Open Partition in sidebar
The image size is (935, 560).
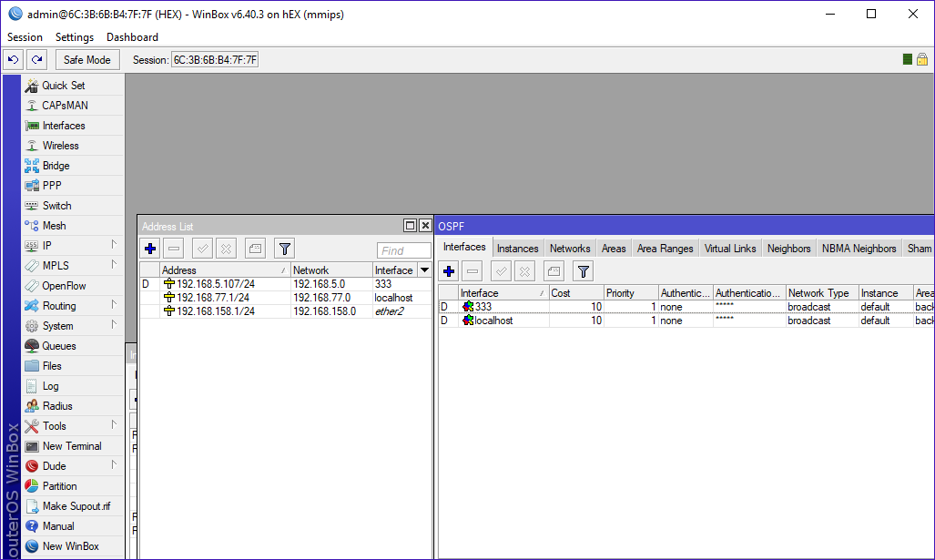click(x=73, y=486)
